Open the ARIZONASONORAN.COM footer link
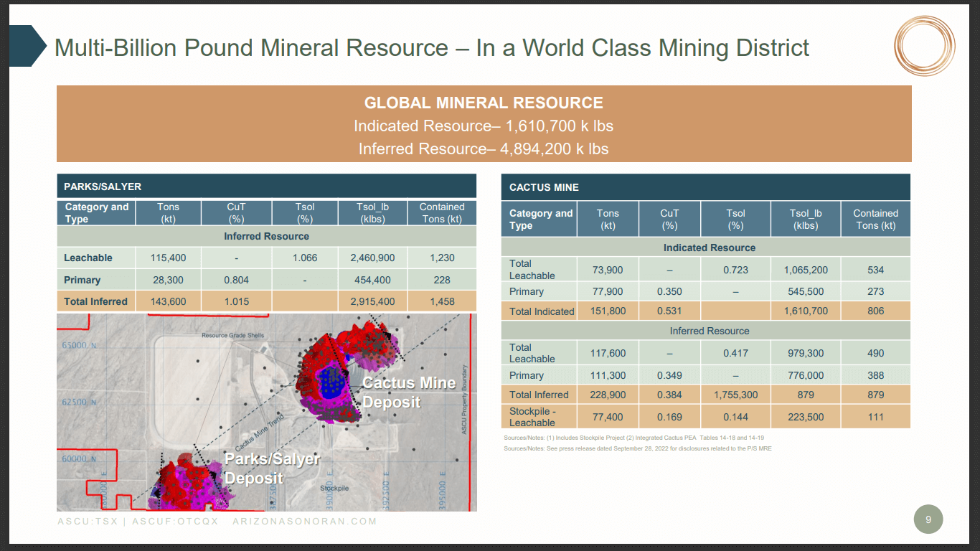Screen dimensions: 980x551 [305, 521]
